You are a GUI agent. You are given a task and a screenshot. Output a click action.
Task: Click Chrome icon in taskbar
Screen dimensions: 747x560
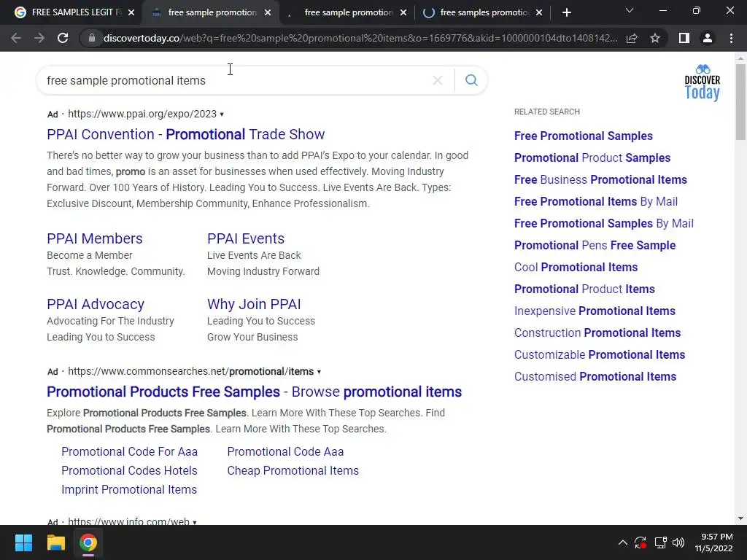point(88,542)
